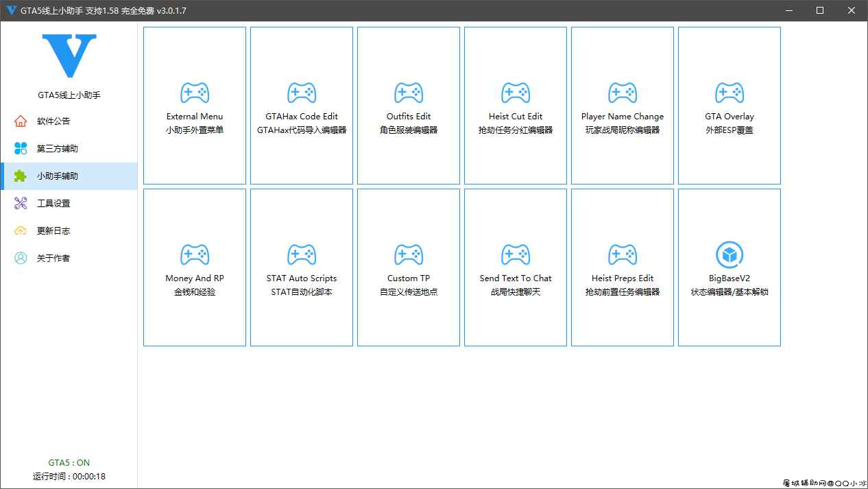Open 金钱和经验 tile label
The height and width of the screenshot is (489, 868).
click(195, 291)
